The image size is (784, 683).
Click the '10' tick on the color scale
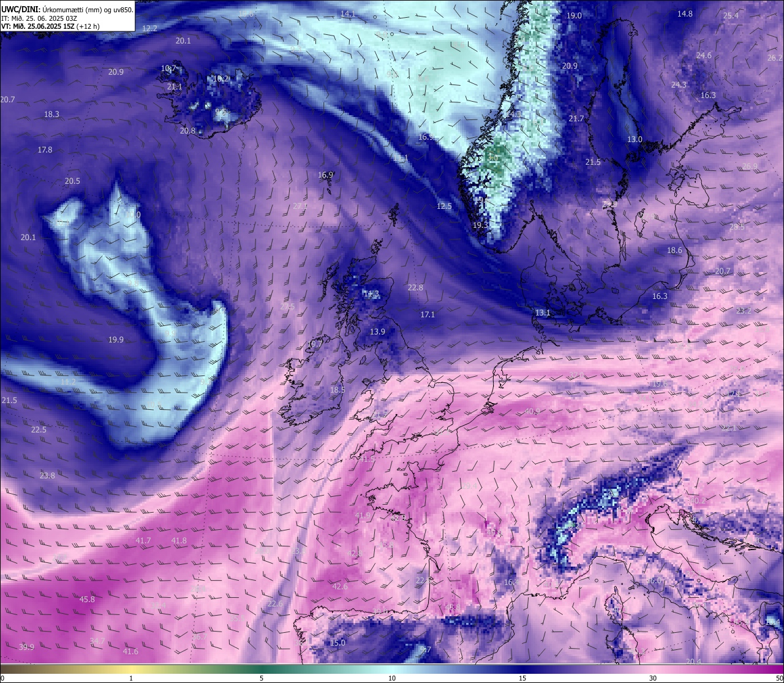392,678
